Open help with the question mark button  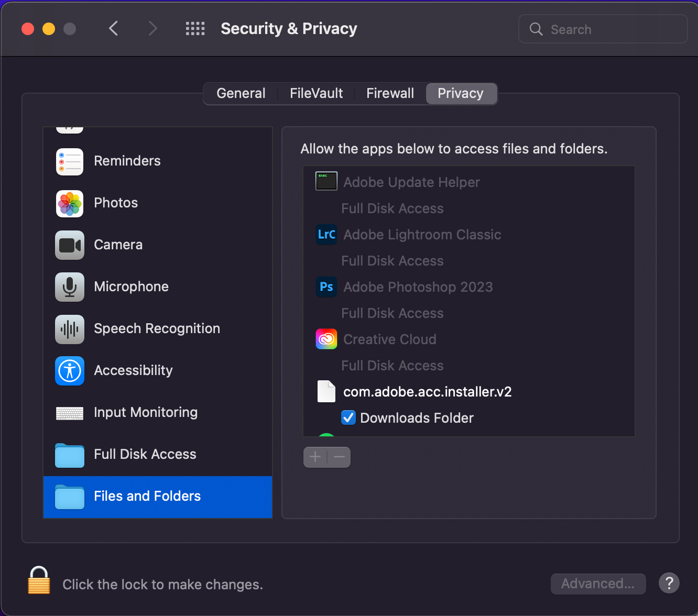click(669, 583)
